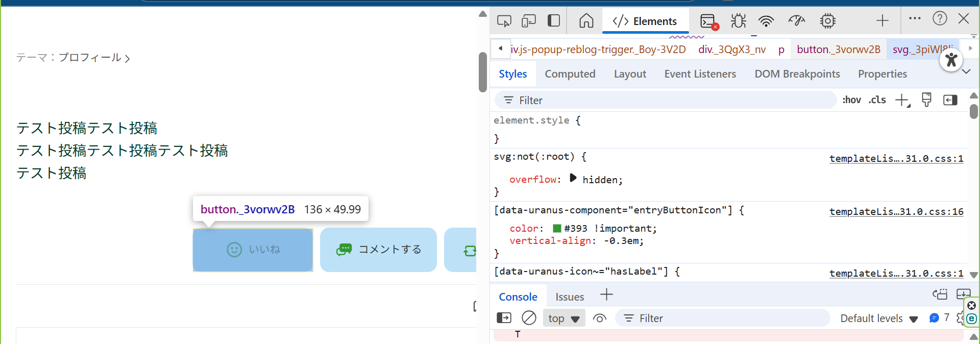Open the Sources debugger bug icon

[x=738, y=21]
